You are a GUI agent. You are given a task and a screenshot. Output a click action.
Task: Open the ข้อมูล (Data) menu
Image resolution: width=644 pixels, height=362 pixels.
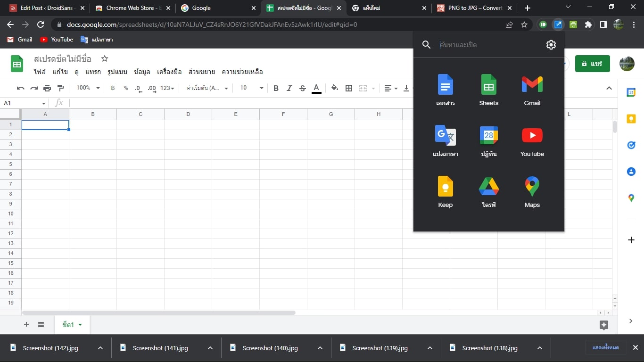pyautogui.click(x=142, y=72)
